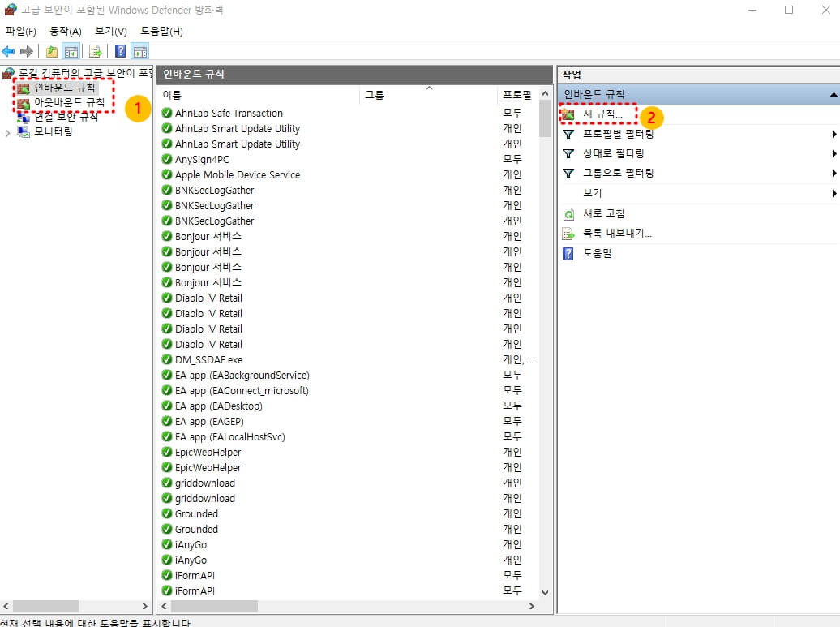The height and width of the screenshot is (627, 840).
Task: Select AhnLab Safe Transaction rule
Action: [229, 113]
